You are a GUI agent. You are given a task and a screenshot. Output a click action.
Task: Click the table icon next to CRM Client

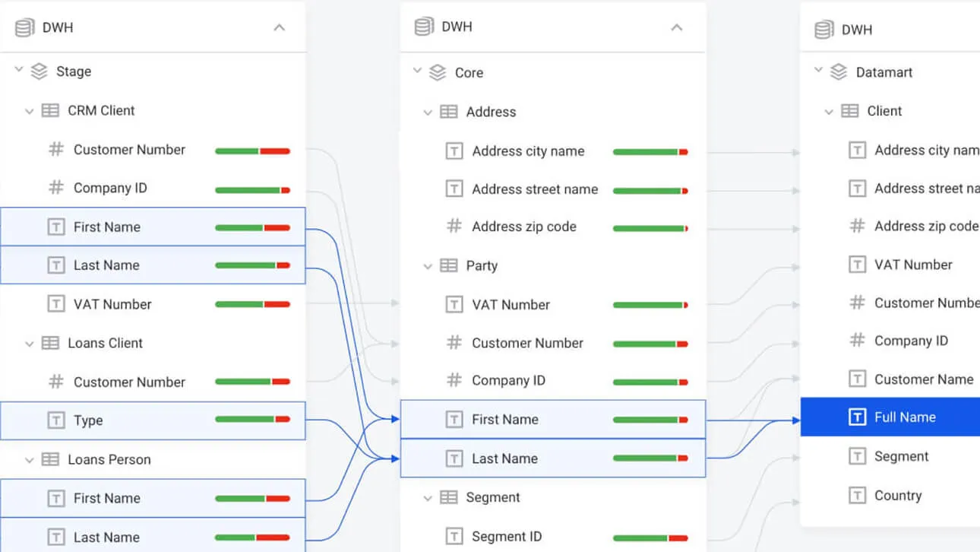(x=50, y=110)
